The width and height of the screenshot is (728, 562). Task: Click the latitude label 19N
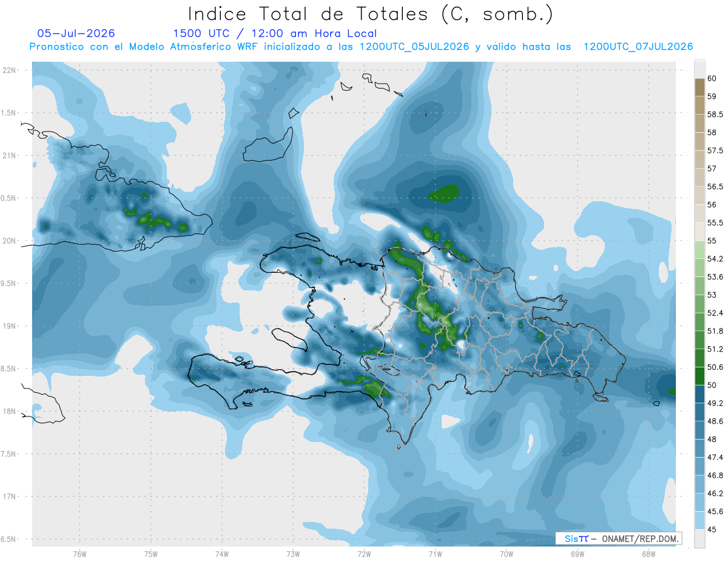tap(10, 326)
